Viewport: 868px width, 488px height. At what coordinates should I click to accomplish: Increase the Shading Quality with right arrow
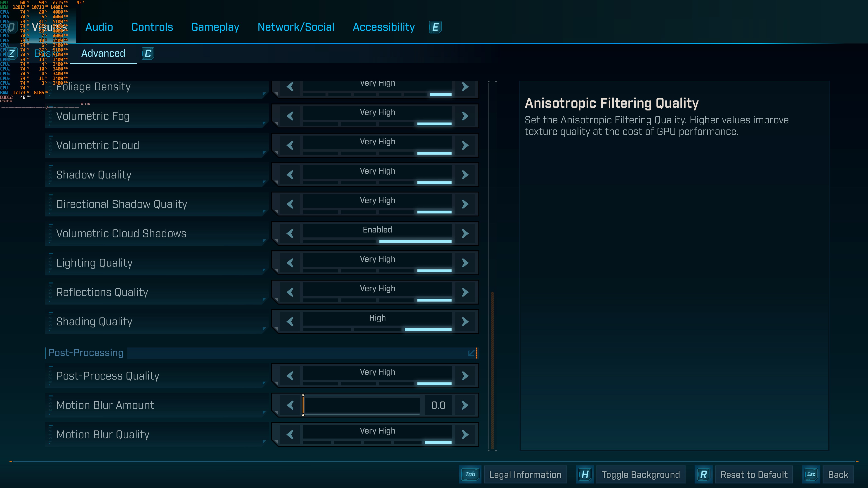(465, 322)
